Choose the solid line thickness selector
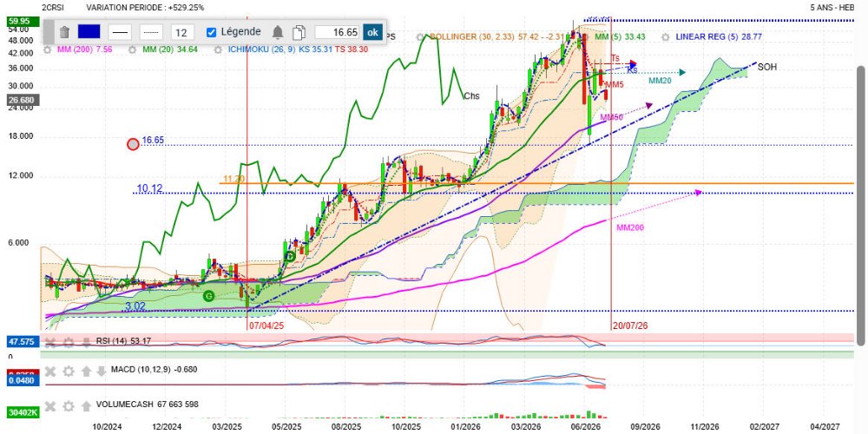 tap(120, 32)
